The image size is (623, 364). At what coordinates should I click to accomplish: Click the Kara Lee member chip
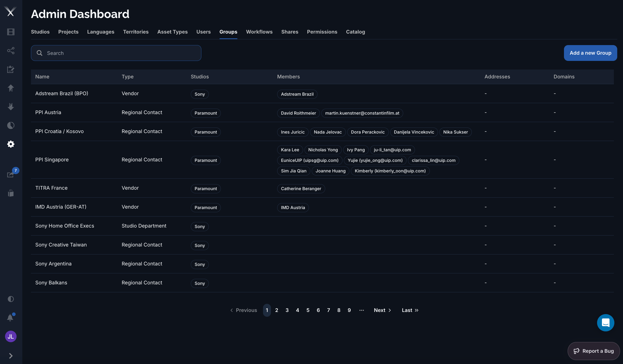290,150
